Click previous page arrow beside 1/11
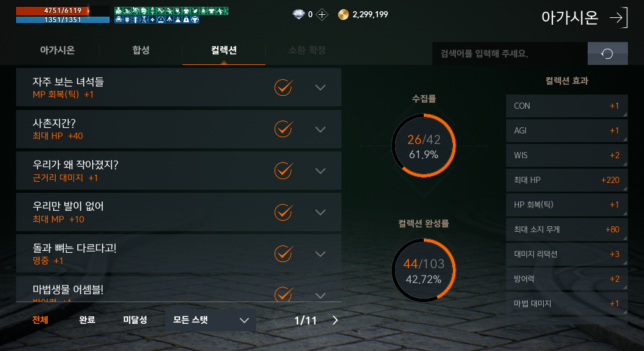644x351 pixels. [x=275, y=320]
